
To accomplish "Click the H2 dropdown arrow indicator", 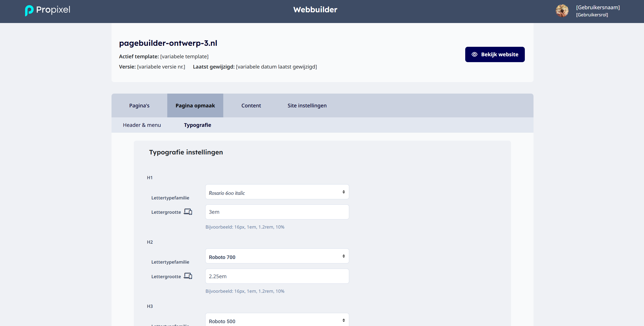I will tap(343, 256).
